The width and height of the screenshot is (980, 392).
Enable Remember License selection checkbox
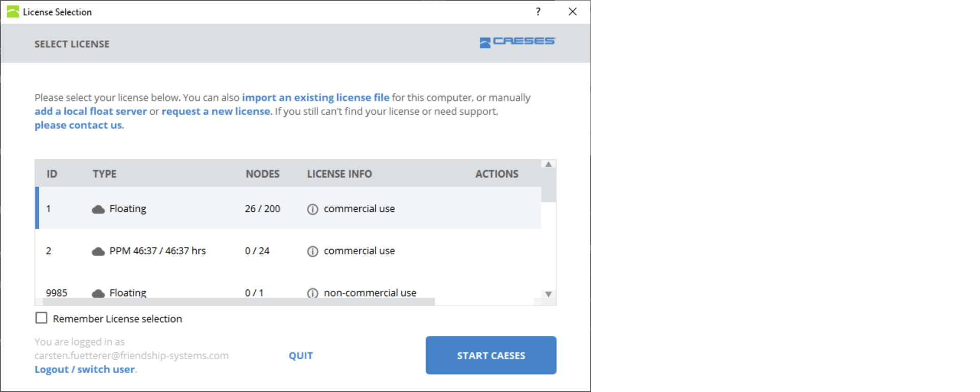41,318
